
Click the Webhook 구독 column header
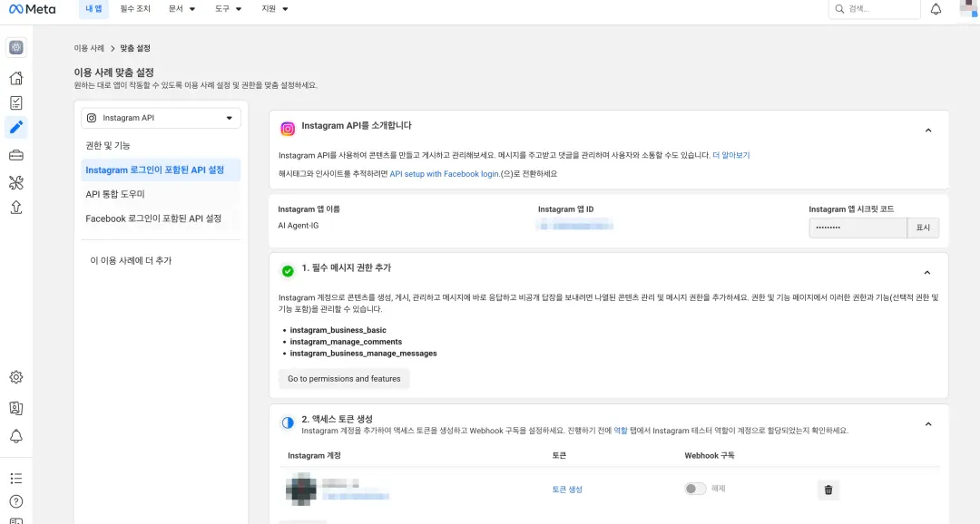710,456
